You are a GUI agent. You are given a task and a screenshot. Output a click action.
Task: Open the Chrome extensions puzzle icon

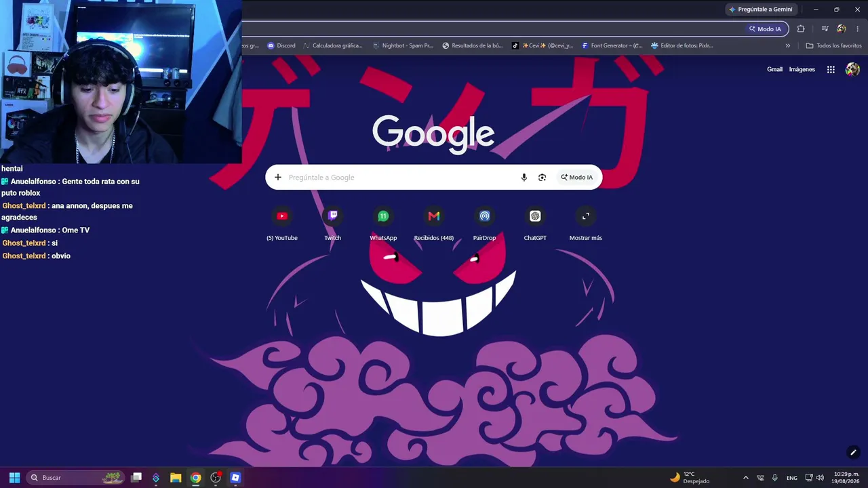click(801, 29)
